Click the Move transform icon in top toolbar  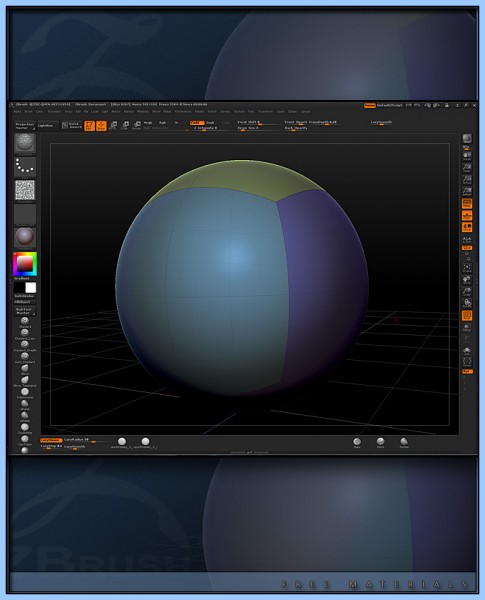click(113, 126)
